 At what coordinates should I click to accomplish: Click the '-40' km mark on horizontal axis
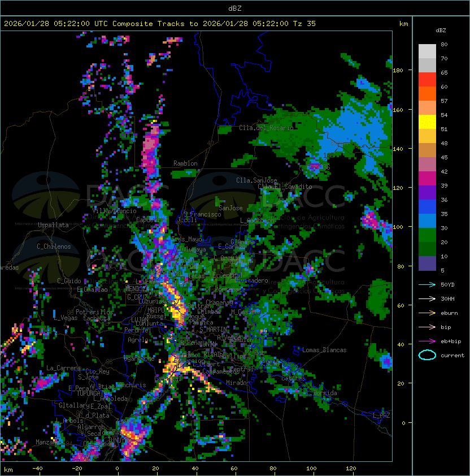click(x=38, y=469)
